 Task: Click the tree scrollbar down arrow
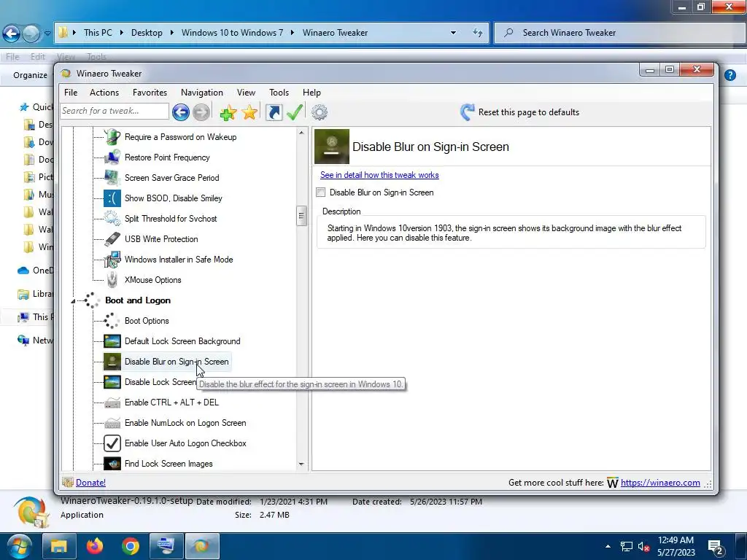pos(301,464)
